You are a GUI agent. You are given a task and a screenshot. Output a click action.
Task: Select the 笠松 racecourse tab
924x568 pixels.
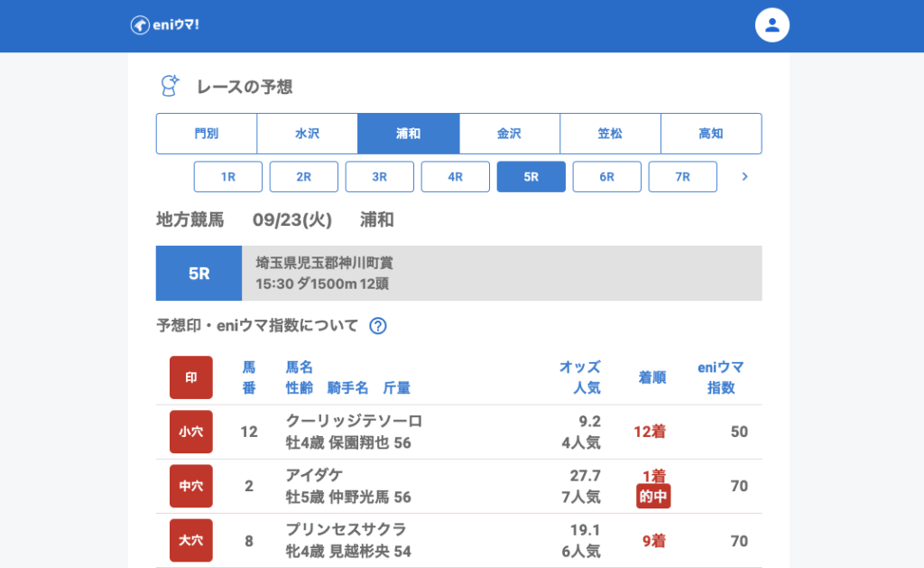[611, 134]
